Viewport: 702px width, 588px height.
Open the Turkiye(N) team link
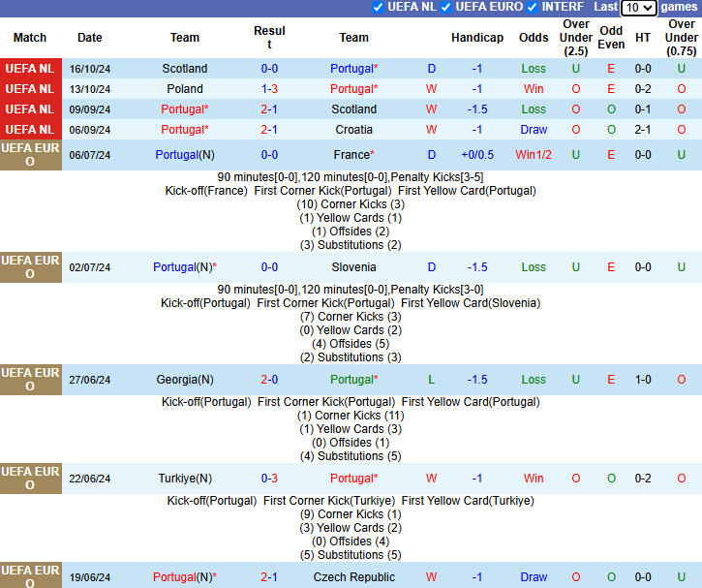click(x=184, y=479)
